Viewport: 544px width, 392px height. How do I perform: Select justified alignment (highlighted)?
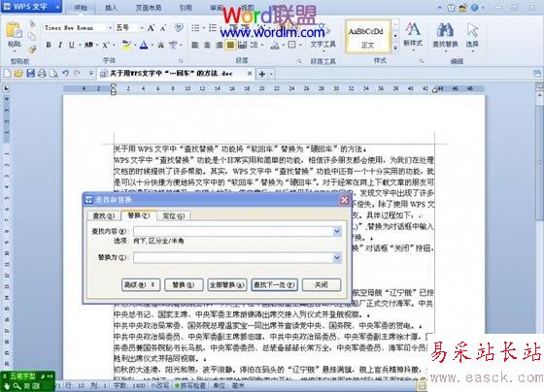[230, 45]
